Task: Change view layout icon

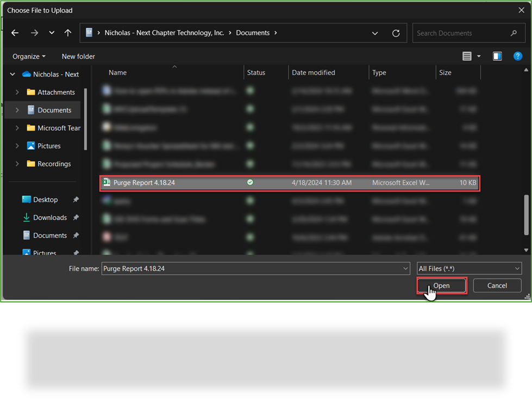Action: point(467,57)
